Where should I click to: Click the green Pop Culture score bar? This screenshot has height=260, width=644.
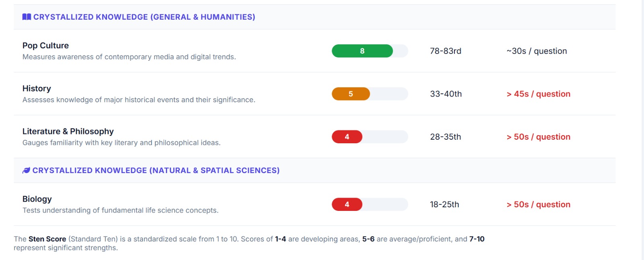(x=362, y=51)
